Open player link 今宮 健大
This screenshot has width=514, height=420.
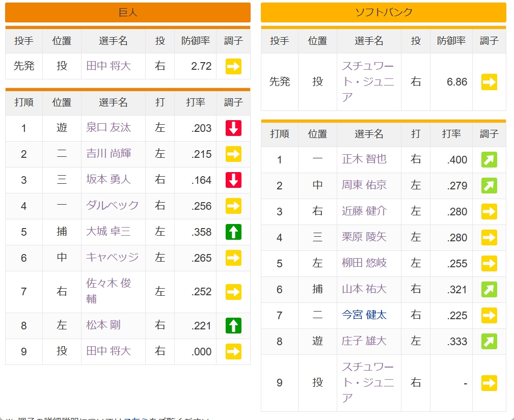pos(364,315)
